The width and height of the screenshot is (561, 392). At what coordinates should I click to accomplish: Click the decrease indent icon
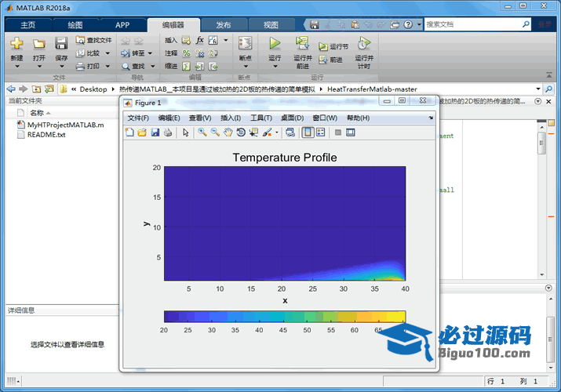point(213,67)
